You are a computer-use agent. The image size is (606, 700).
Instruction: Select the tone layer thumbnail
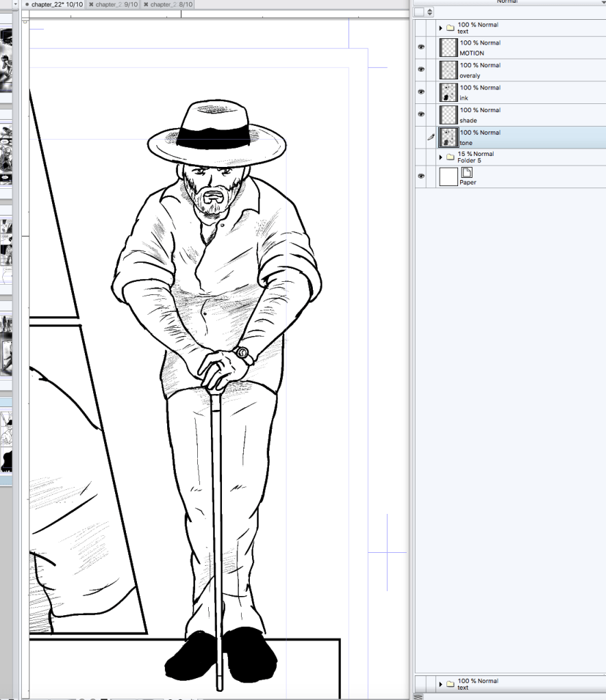[449, 137]
